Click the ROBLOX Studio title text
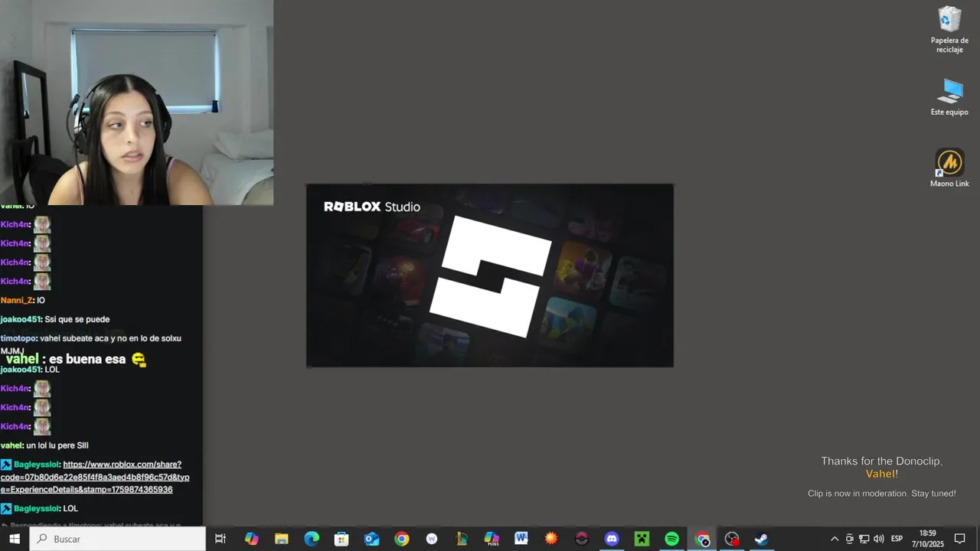Image resolution: width=980 pixels, height=551 pixels. [372, 207]
